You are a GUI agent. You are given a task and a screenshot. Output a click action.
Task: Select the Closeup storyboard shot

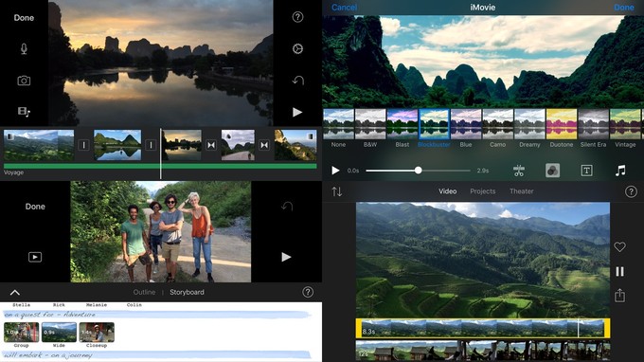coord(97,333)
